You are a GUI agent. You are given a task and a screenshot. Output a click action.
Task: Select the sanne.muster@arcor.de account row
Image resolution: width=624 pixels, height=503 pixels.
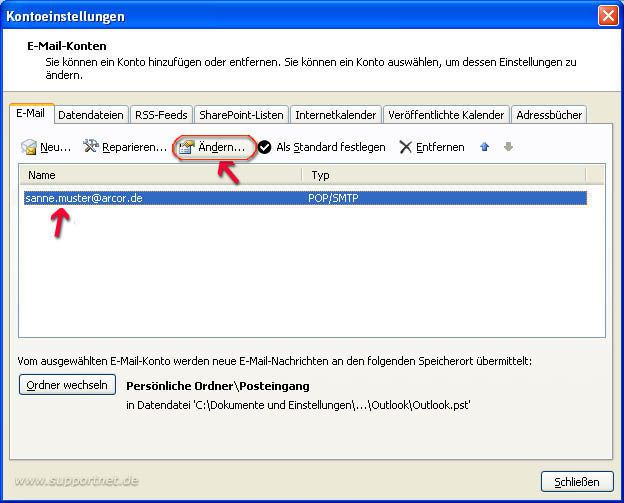(305, 198)
